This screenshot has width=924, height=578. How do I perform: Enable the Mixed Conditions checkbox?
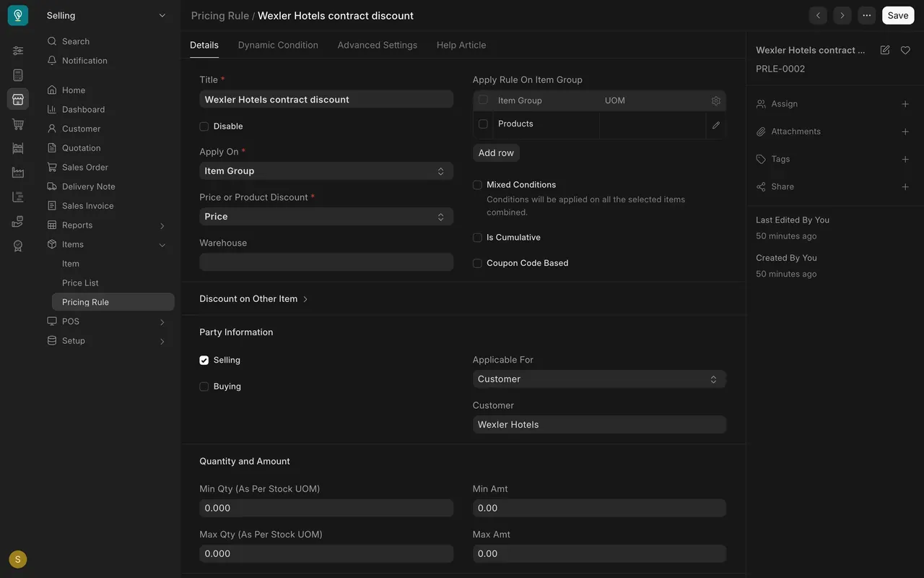tap(477, 185)
